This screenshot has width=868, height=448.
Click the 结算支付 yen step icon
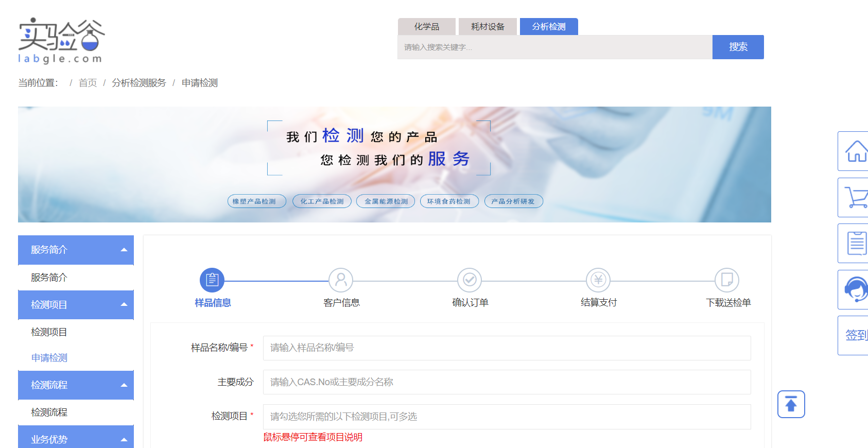[598, 280]
